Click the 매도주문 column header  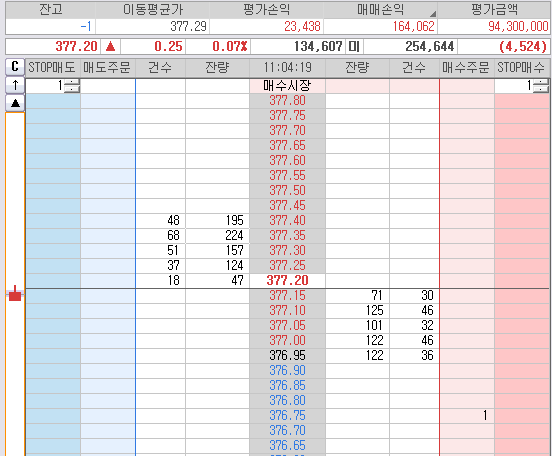pyautogui.click(x=107, y=67)
